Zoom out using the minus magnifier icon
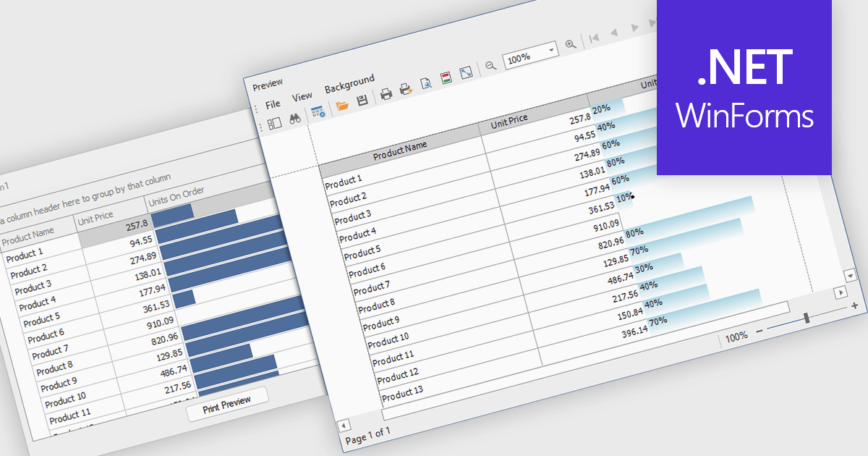Image resolution: width=868 pixels, height=456 pixels. tap(490, 65)
